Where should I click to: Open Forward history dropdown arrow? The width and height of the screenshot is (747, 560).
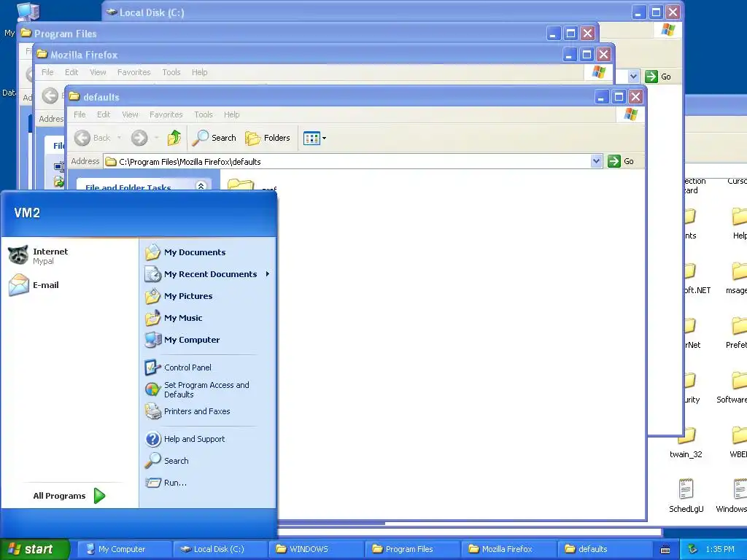coord(156,138)
